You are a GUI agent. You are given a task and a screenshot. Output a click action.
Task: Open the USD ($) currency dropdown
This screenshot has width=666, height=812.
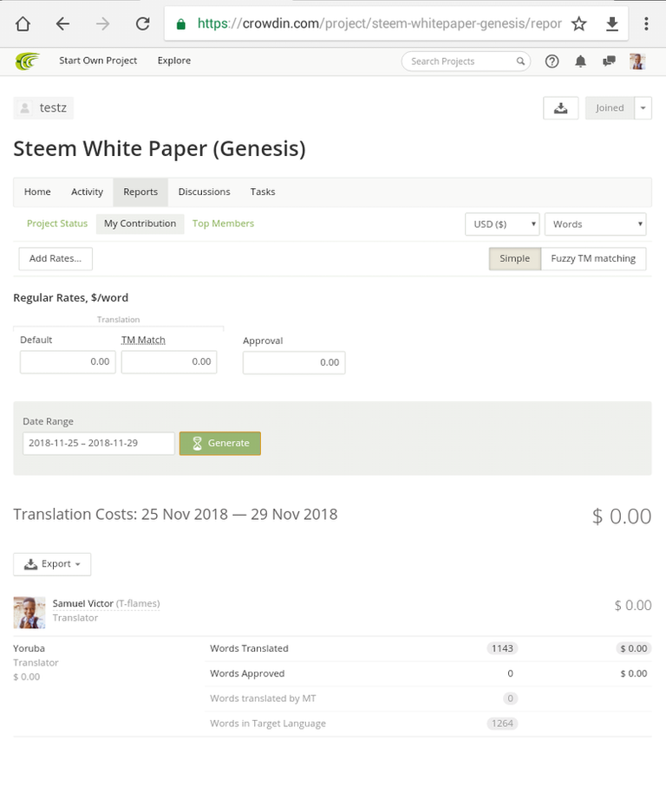[x=502, y=224]
